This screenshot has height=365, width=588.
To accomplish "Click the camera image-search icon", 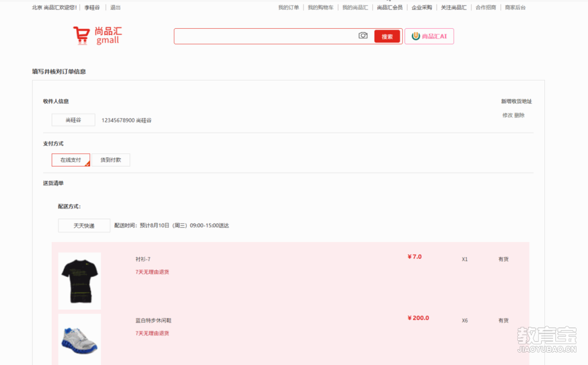I will click(x=363, y=36).
